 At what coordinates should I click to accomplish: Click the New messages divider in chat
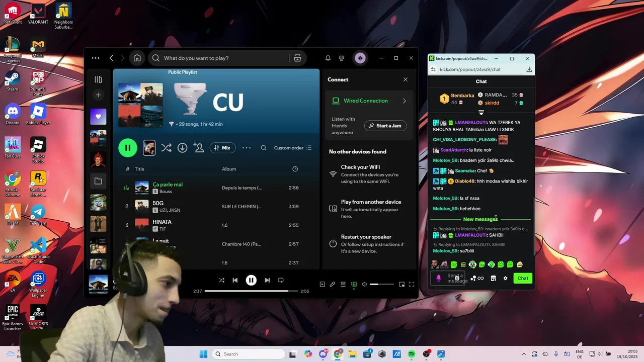click(x=480, y=219)
